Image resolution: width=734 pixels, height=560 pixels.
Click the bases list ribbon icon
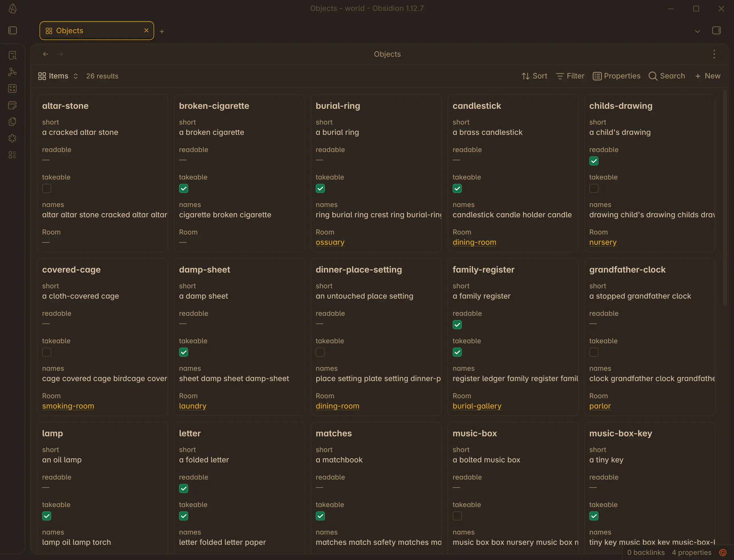[13, 155]
